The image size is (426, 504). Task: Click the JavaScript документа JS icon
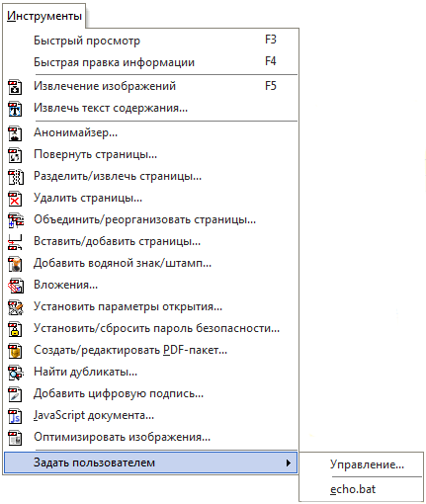pos(15,416)
